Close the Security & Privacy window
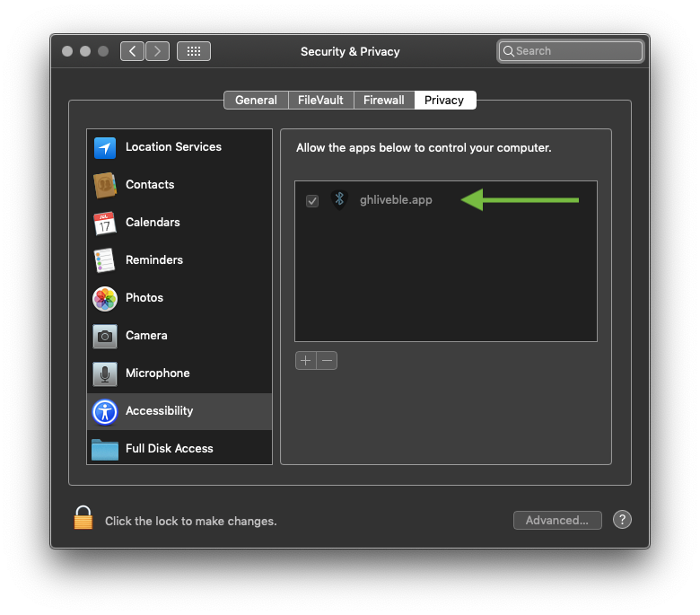This screenshot has height=615, width=700. (67, 51)
